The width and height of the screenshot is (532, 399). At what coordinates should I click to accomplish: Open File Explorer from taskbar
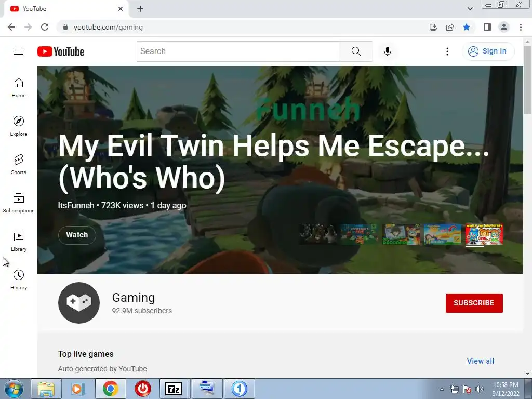pyautogui.click(x=46, y=389)
